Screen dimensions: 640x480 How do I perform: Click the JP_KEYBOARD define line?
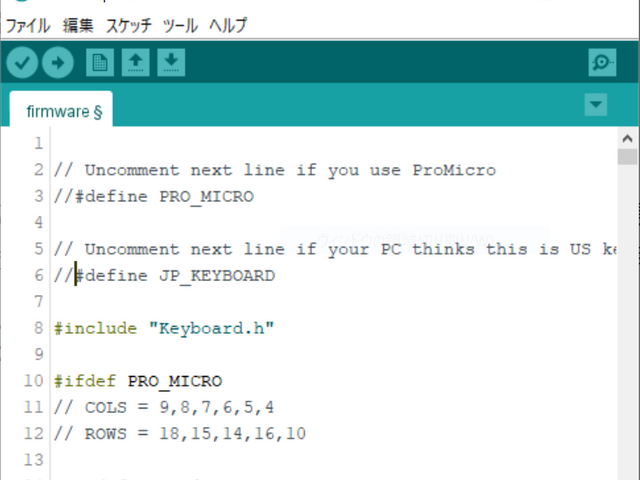point(164,276)
